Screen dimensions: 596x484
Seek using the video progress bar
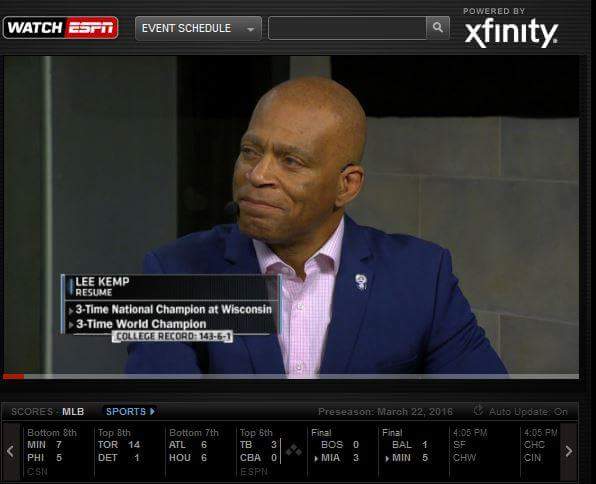(291, 376)
